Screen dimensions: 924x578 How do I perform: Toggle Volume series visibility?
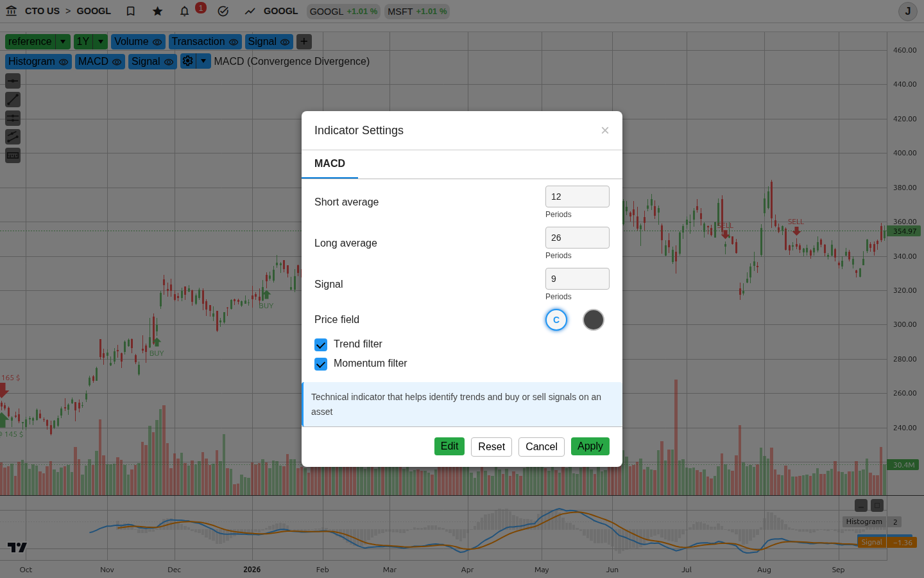[157, 42]
